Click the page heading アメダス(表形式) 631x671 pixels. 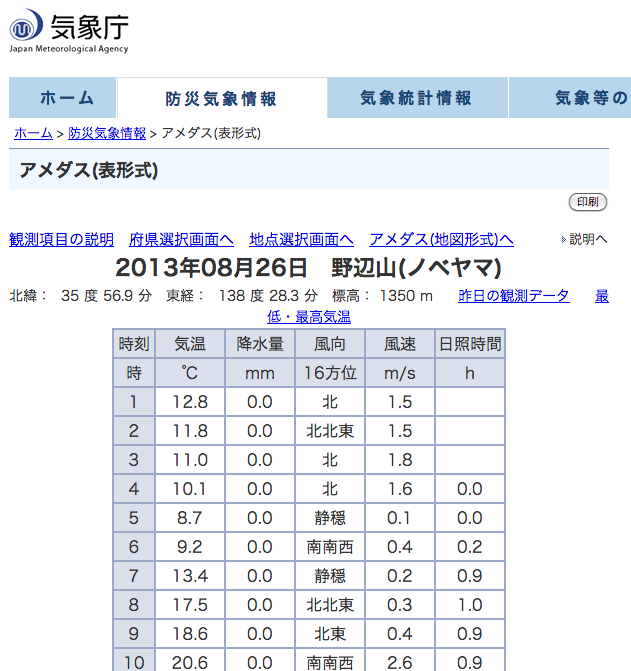(89, 170)
